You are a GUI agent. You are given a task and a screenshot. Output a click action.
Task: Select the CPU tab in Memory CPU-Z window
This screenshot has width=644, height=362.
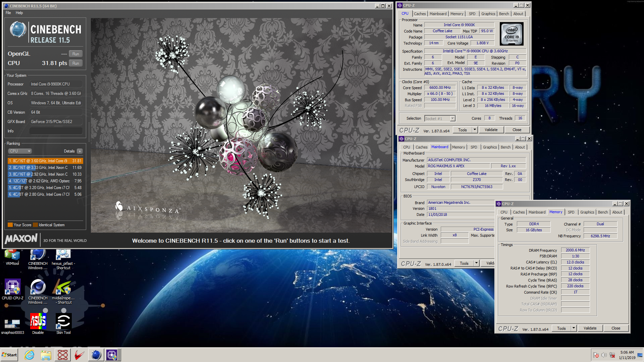click(504, 212)
